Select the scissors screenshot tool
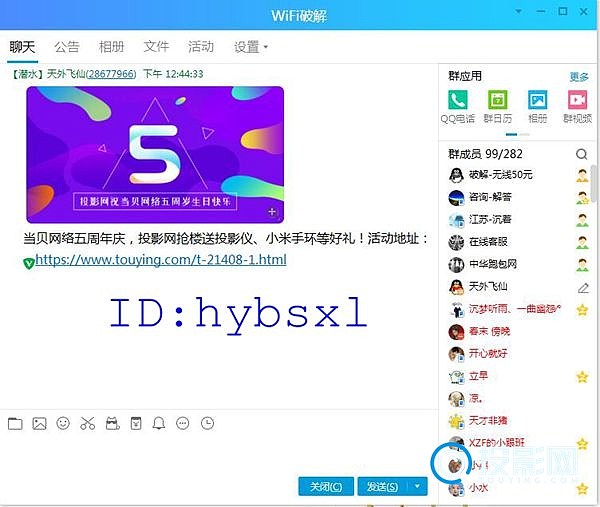Image resolution: width=600 pixels, height=507 pixels. 87,423
